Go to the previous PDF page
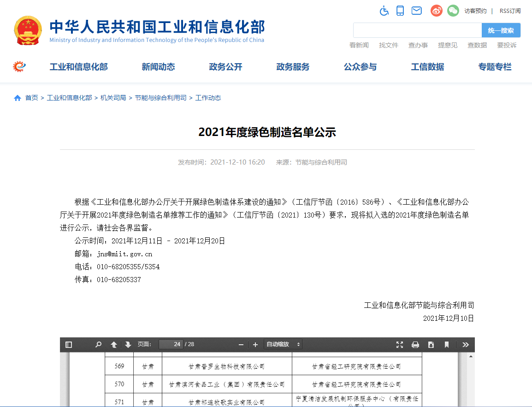This screenshot has height=407, width=532. [113, 344]
